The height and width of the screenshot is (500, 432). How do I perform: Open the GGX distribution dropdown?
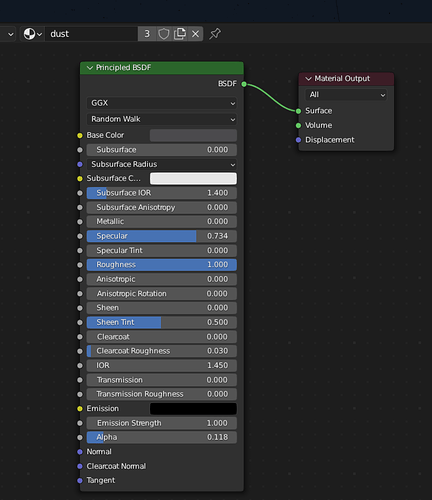pos(162,103)
